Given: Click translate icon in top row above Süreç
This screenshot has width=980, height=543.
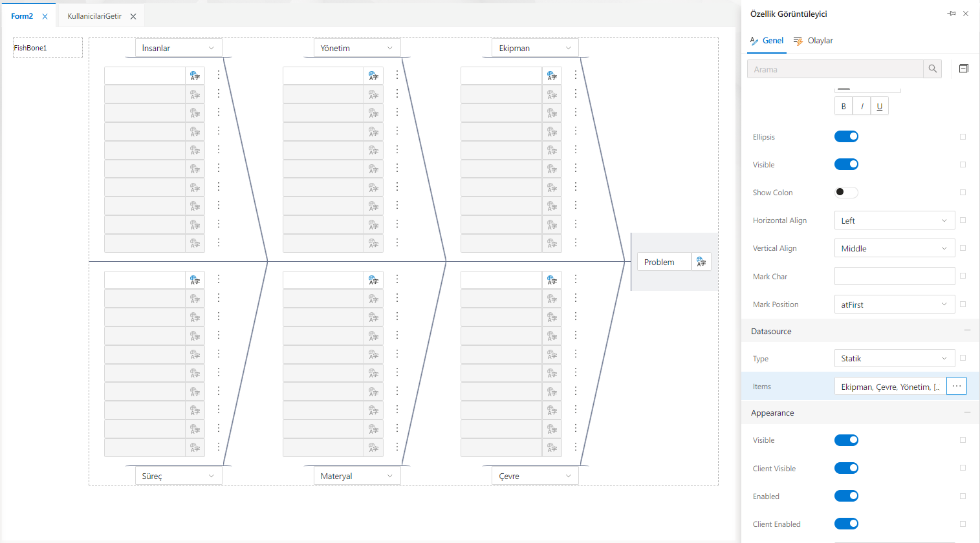Looking at the screenshot, I should click(195, 280).
